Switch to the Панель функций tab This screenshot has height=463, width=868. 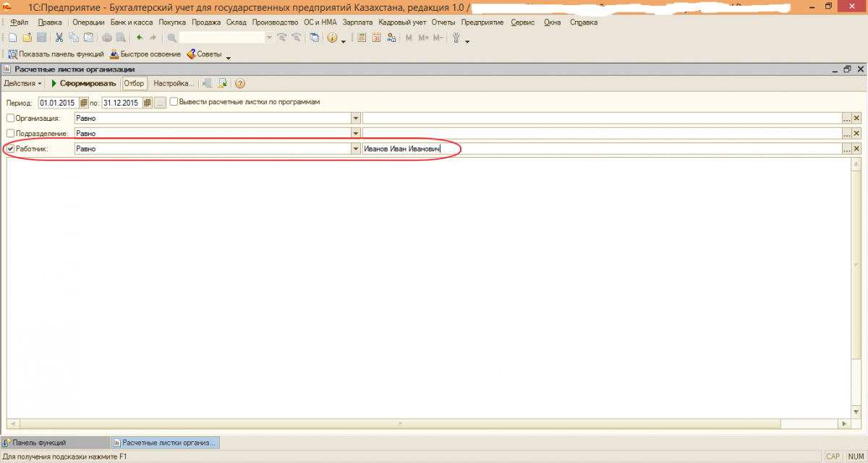click(x=40, y=442)
